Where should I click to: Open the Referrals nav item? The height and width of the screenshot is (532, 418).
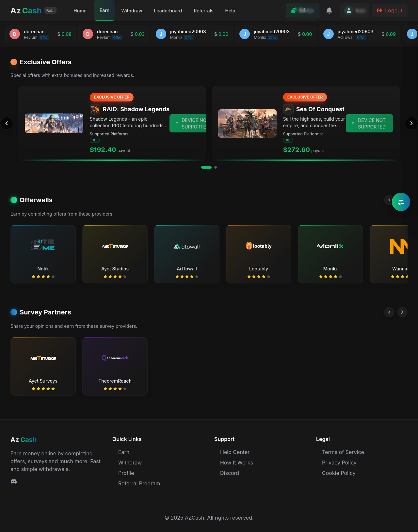(203, 11)
